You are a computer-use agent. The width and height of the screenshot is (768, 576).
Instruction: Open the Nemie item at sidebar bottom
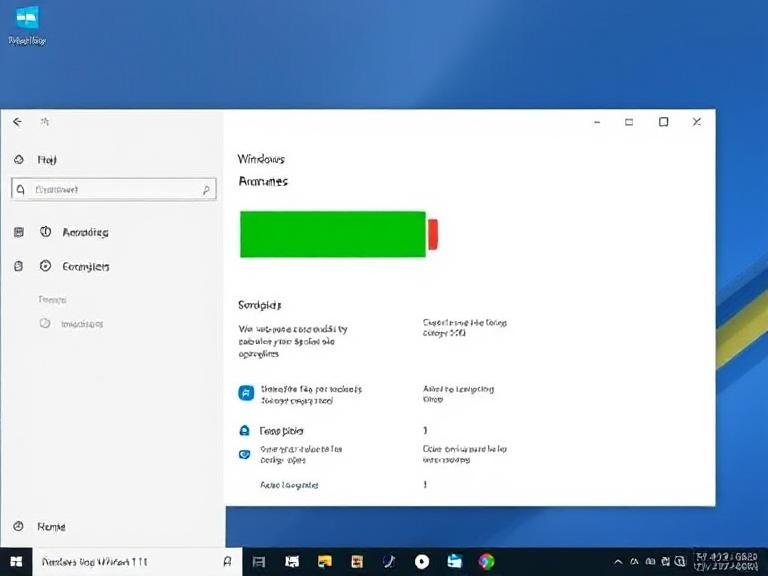click(51, 527)
